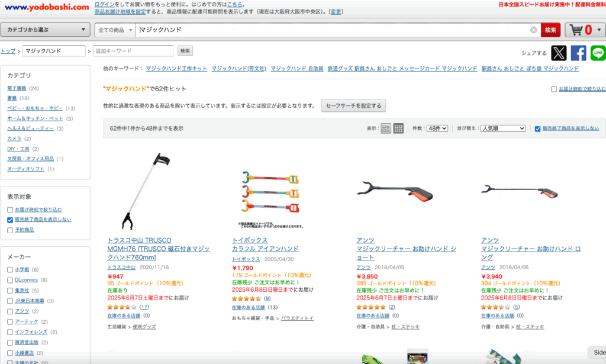Viewport: 606px width, 364px height.
Task: Open the お助けハンド ショート product image
Action: 395,192
